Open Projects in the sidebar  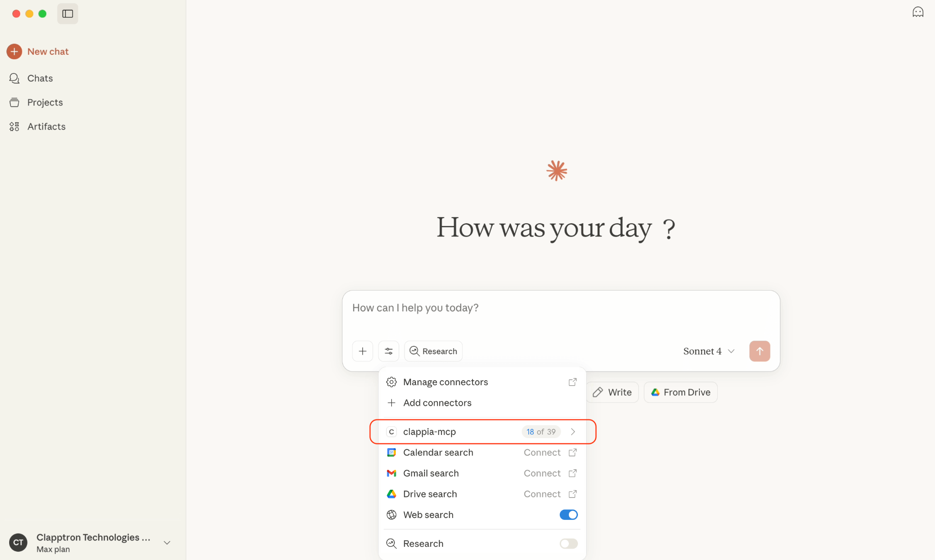[45, 103]
